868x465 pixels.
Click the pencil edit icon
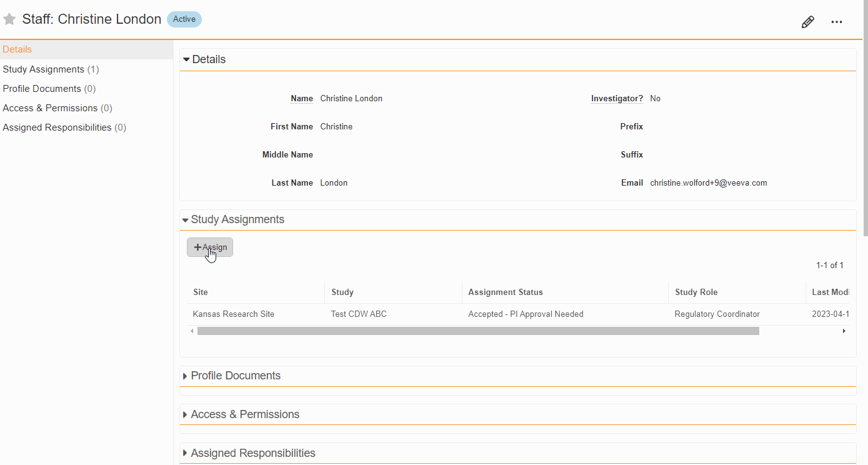pos(807,22)
